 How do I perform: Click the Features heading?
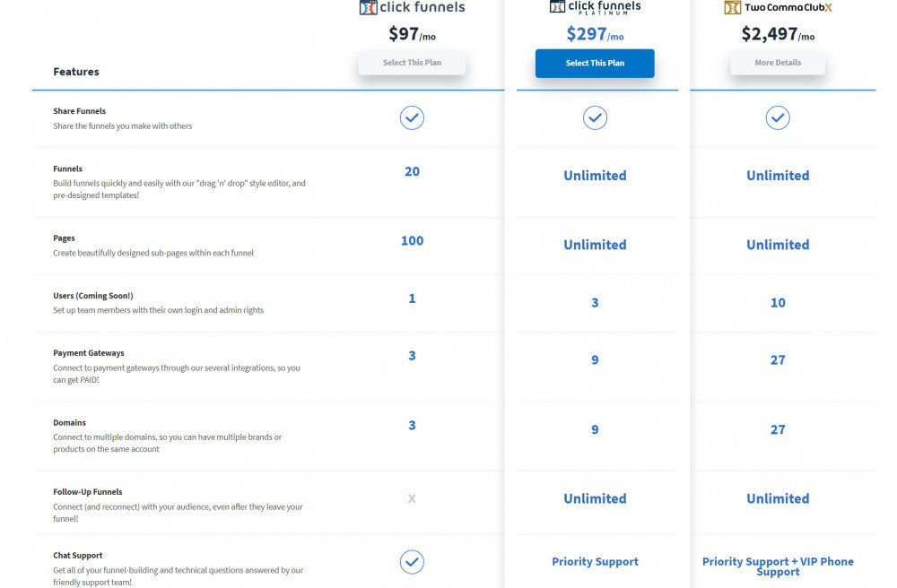76,72
